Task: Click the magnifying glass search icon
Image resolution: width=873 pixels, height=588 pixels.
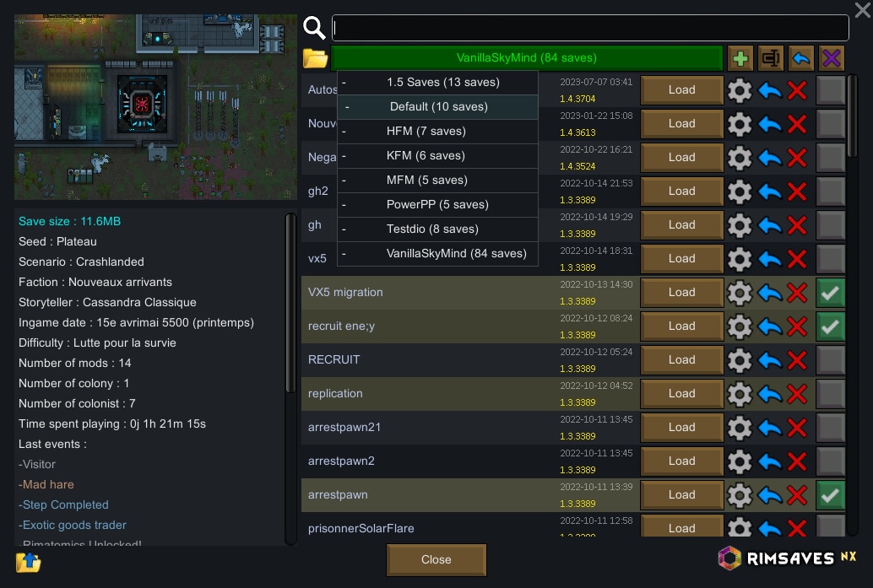Action: pyautogui.click(x=314, y=27)
